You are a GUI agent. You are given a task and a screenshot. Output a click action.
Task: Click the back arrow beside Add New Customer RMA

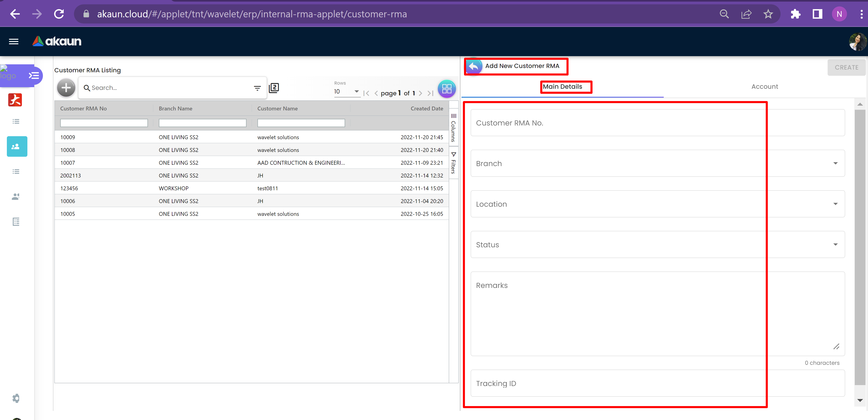click(x=473, y=66)
